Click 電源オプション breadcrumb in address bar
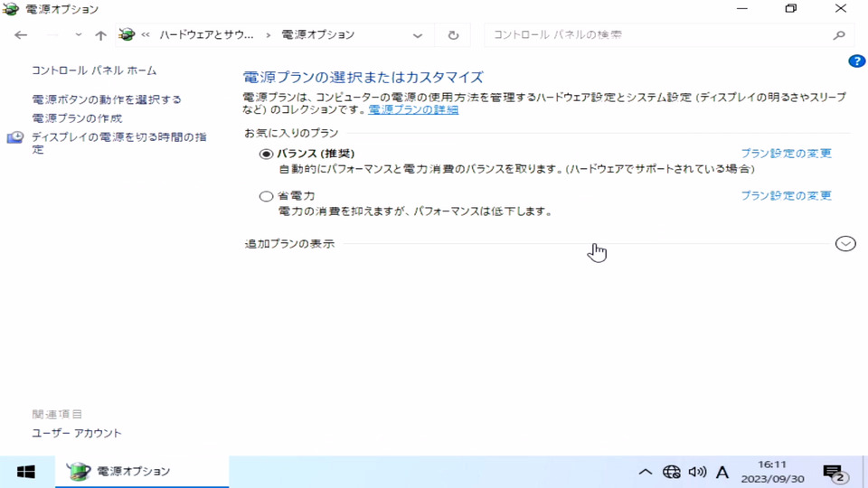 [x=317, y=35]
